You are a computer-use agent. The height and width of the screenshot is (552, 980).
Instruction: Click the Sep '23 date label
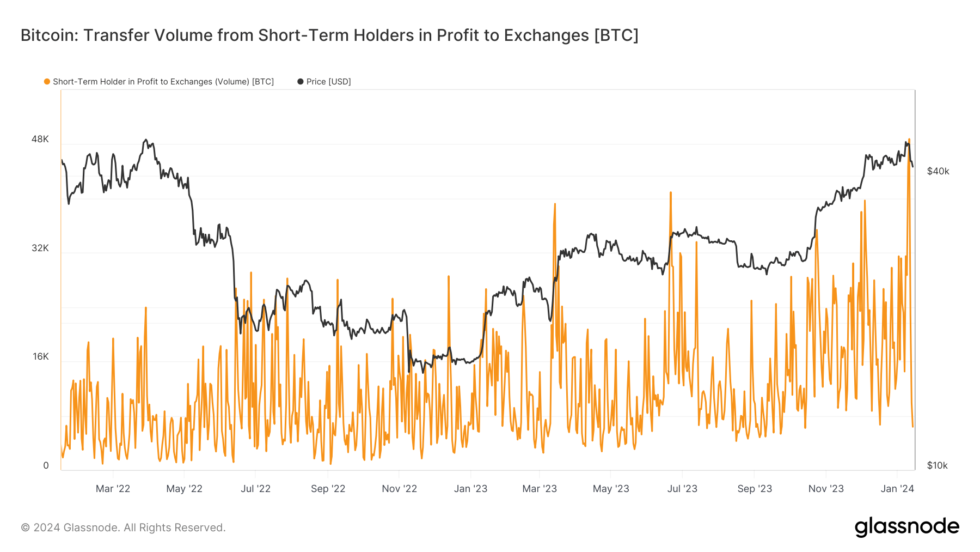click(x=755, y=489)
